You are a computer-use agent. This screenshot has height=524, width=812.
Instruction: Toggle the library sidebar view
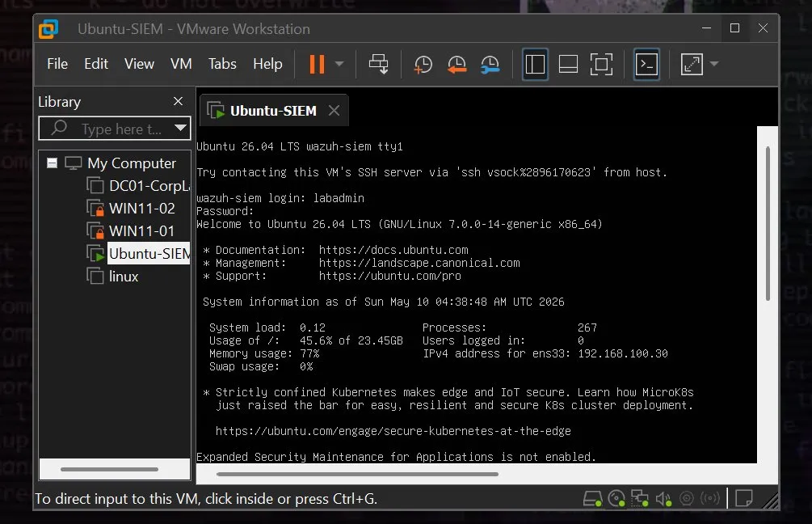coord(535,64)
